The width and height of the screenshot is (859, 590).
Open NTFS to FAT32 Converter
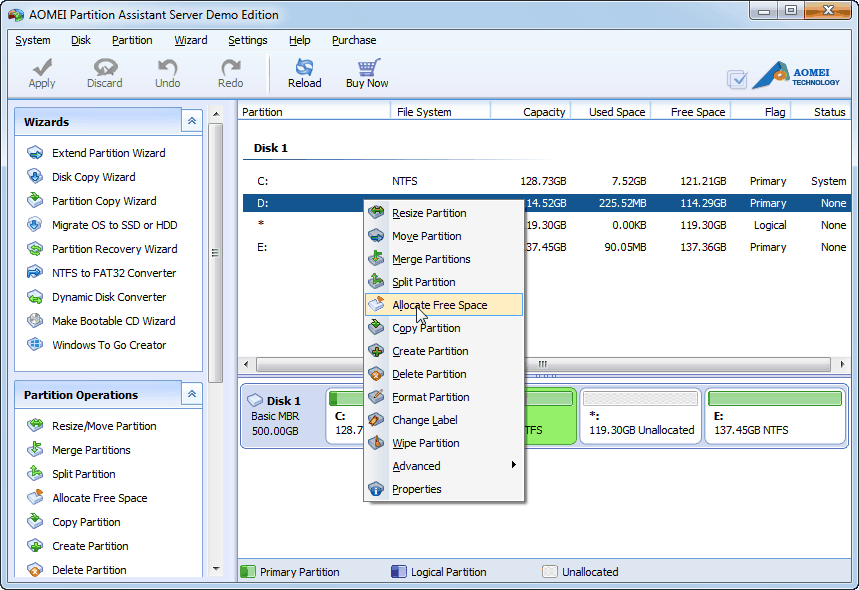point(113,273)
